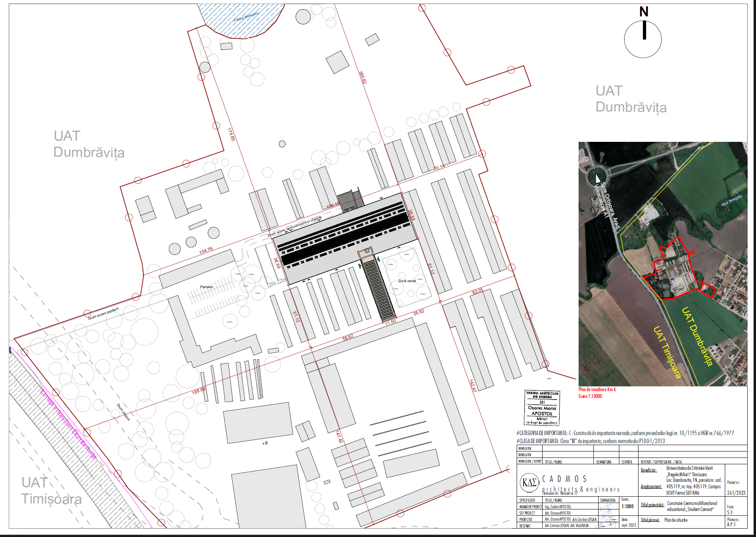Click the 'Zonă verde' label

click(407, 281)
